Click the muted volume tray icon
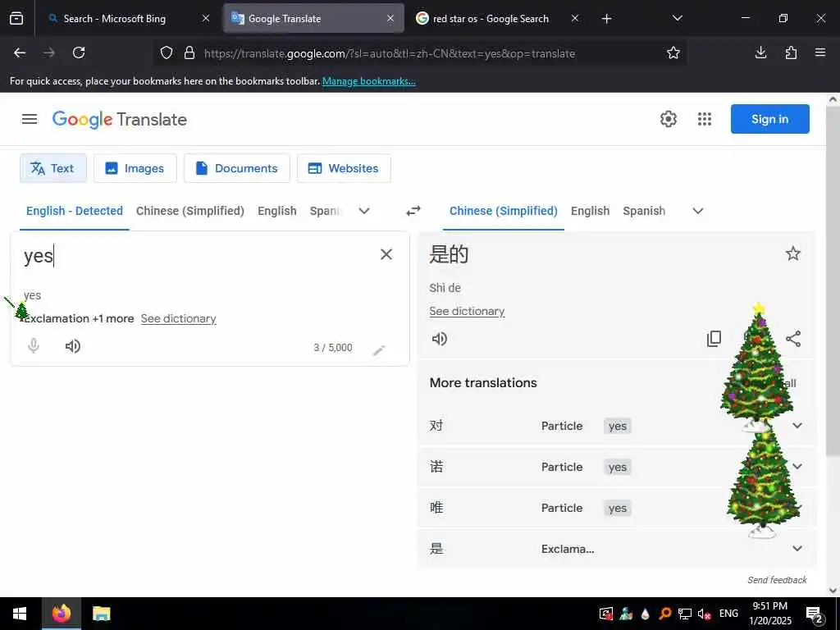840x630 pixels. (704, 614)
